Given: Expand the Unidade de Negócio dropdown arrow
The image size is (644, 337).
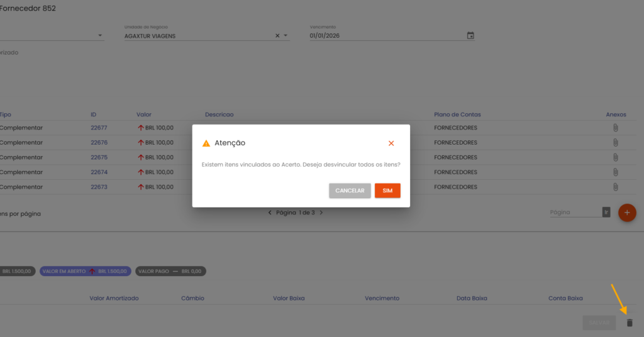Looking at the screenshot, I should click(286, 36).
